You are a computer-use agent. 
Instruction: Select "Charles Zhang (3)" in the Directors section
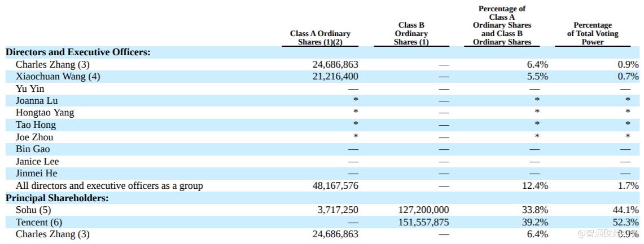pyautogui.click(x=52, y=64)
